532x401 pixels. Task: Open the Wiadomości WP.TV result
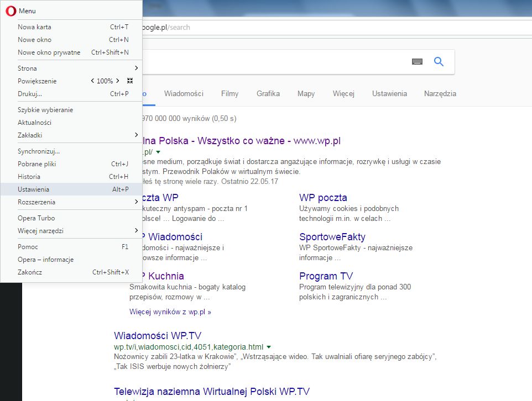[158, 336]
